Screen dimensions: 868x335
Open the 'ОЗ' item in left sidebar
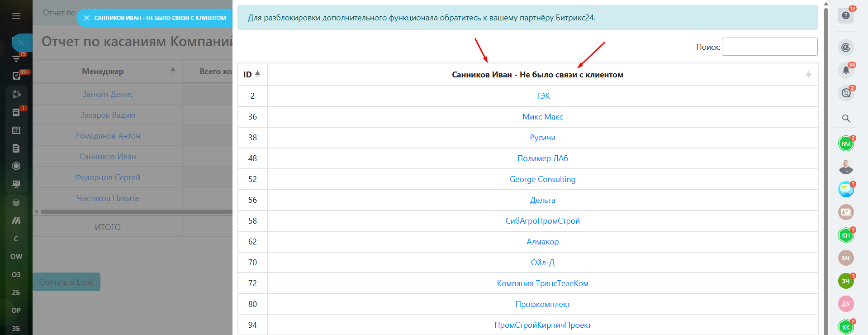point(16,274)
